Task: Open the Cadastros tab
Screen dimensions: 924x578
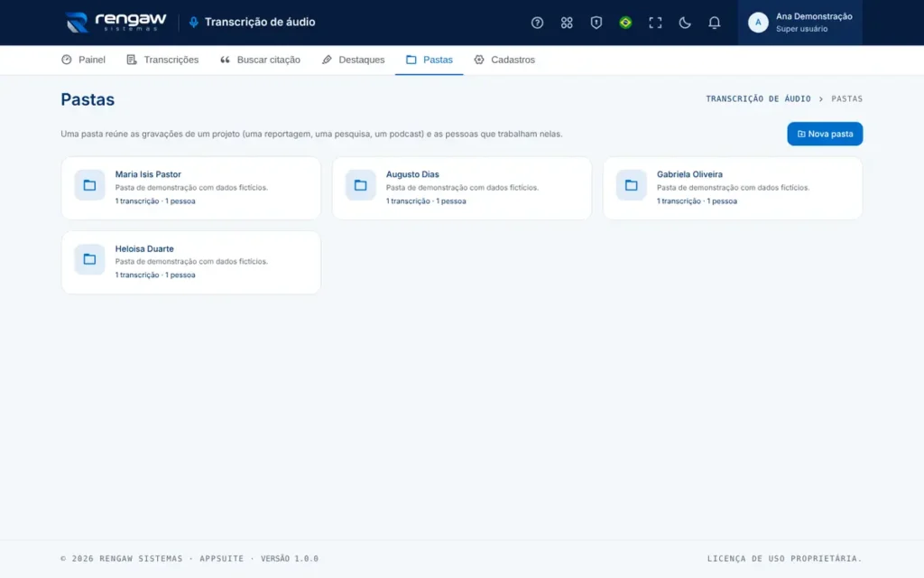Action: pos(504,60)
